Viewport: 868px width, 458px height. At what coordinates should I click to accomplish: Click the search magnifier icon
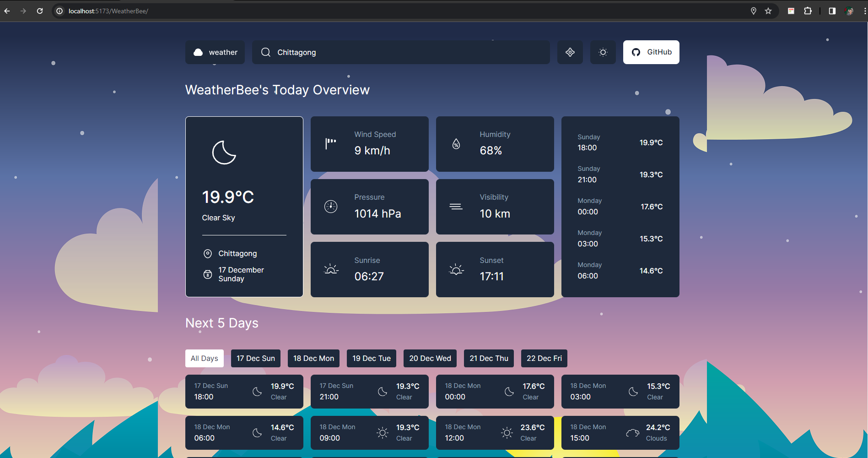pyautogui.click(x=266, y=52)
